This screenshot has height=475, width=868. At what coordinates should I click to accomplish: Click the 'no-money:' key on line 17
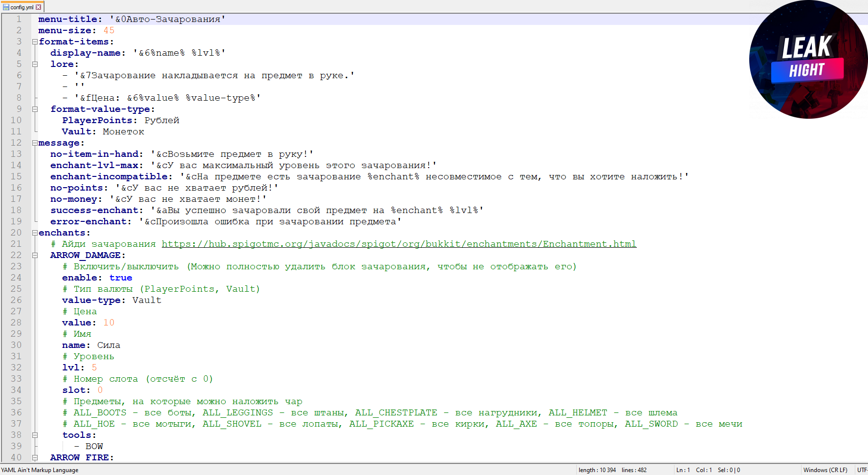[76, 199]
